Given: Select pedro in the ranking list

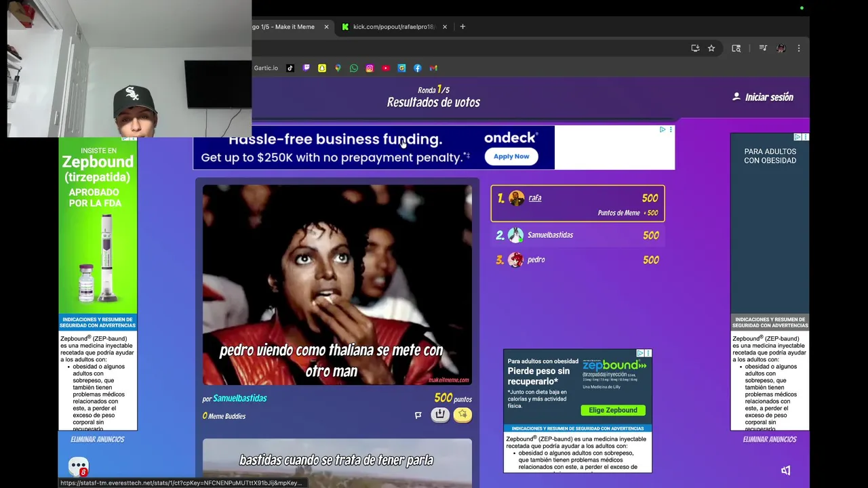Looking at the screenshot, I should 578,260.
